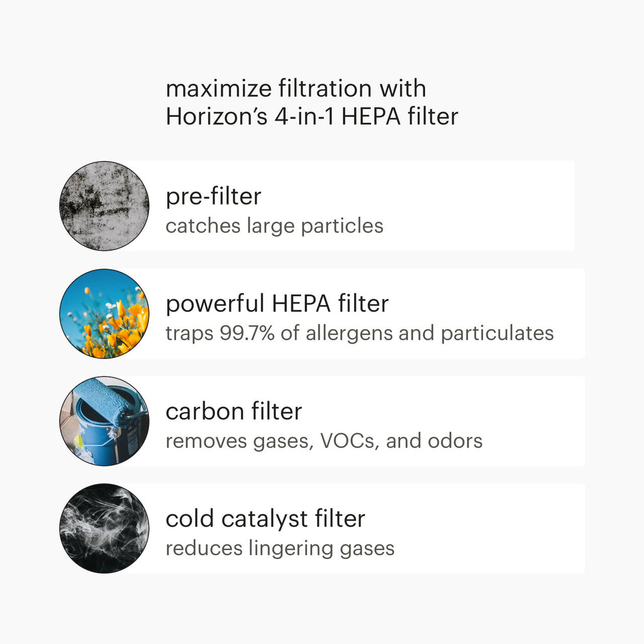Click the "carbon filter" title
Image resolution: width=644 pixels, height=644 pixels.
[234, 412]
